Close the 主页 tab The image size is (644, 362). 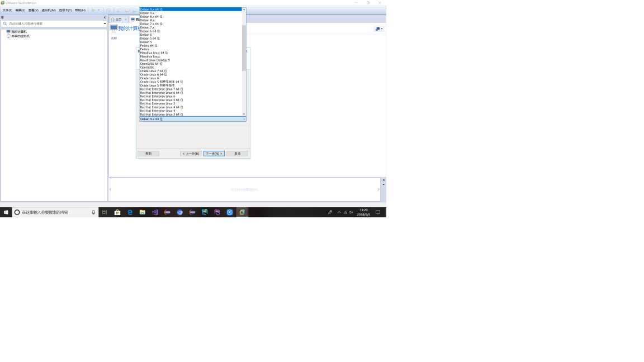coord(126,20)
